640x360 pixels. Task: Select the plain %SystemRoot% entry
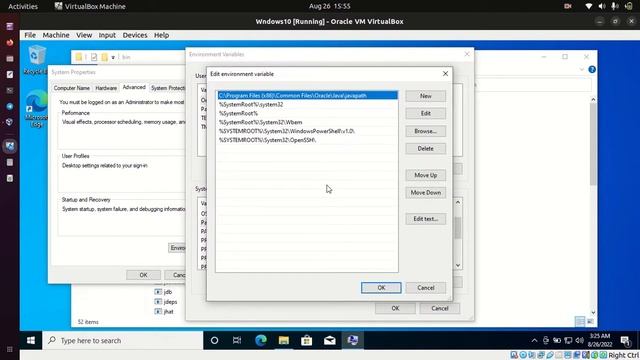pyautogui.click(x=307, y=113)
